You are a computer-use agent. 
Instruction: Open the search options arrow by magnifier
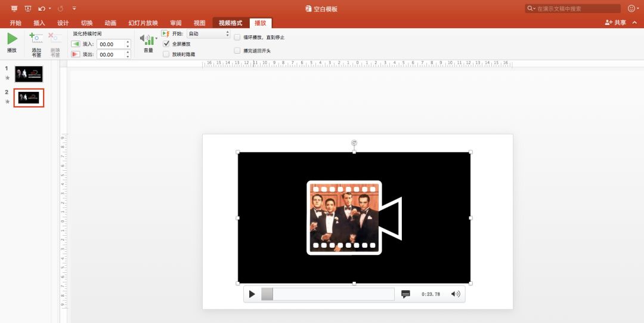(534, 8)
